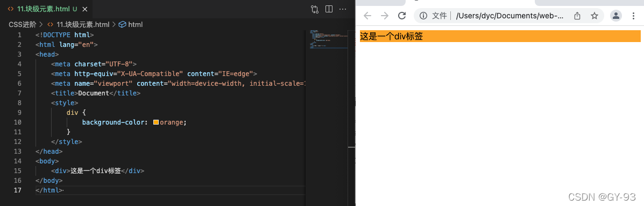Screen dimensions: 644x206
Task: Click line number 10 in gutter
Action: click(18, 122)
